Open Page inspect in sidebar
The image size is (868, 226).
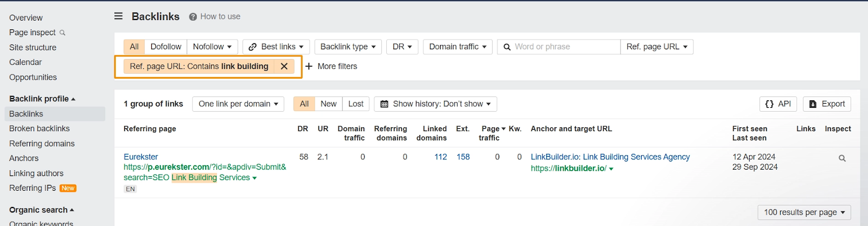click(x=33, y=33)
